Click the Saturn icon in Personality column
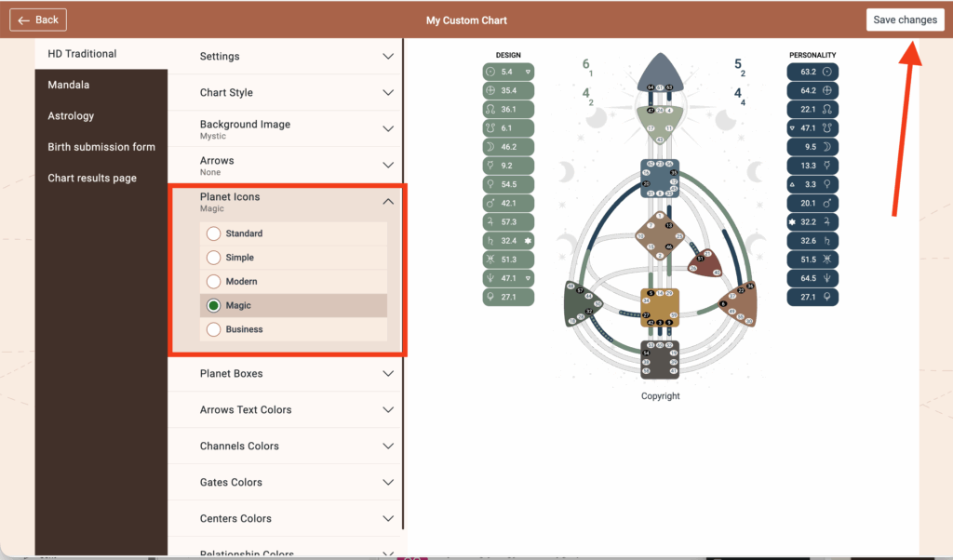953x560 pixels. [827, 241]
